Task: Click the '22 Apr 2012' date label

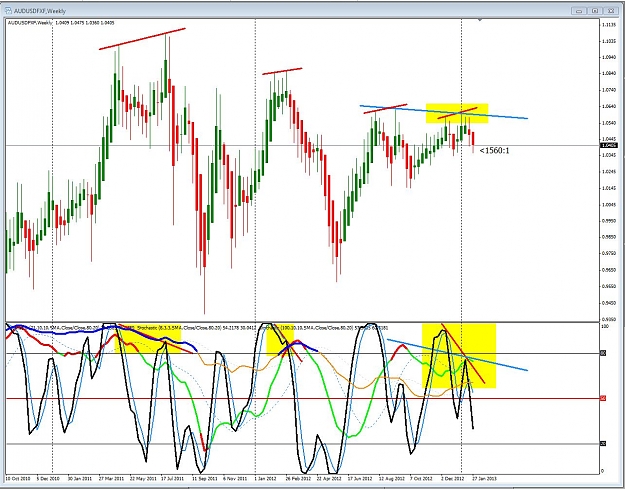Action: click(329, 478)
